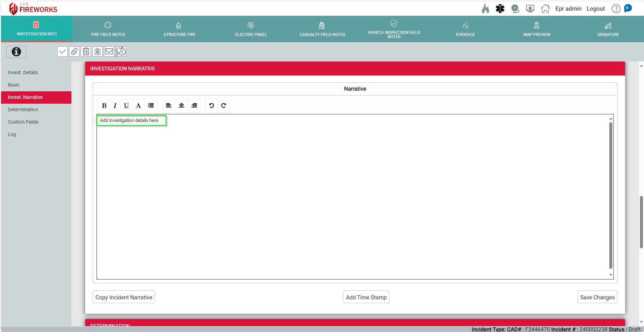
Task: Center align the narrative text
Action: tap(181, 105)
